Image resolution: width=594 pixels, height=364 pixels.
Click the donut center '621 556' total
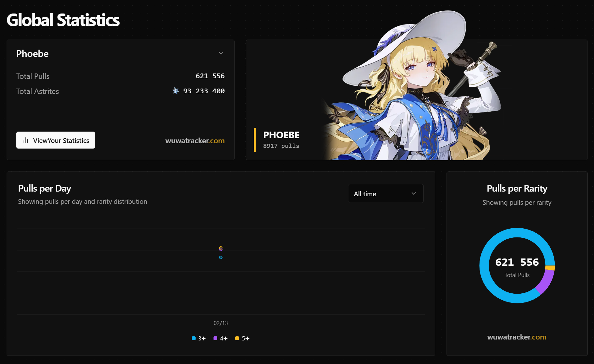517,262
